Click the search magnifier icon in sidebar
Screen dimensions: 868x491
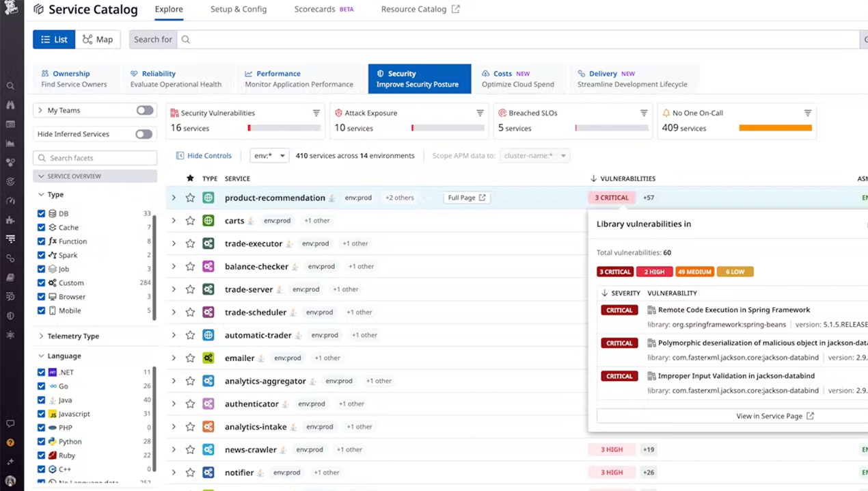(x=10, y=86)
